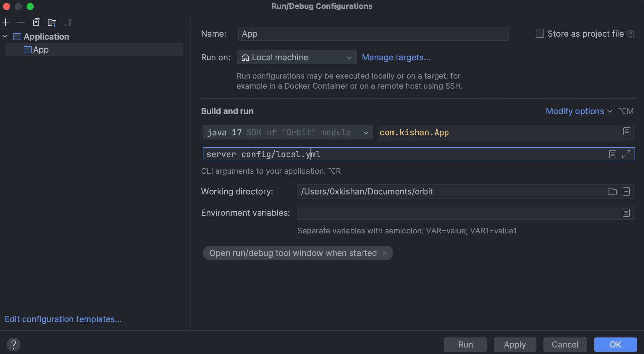Click the green zoom window button
The height and width of the screenshot is (354, 644).
[x=30, y=7]
